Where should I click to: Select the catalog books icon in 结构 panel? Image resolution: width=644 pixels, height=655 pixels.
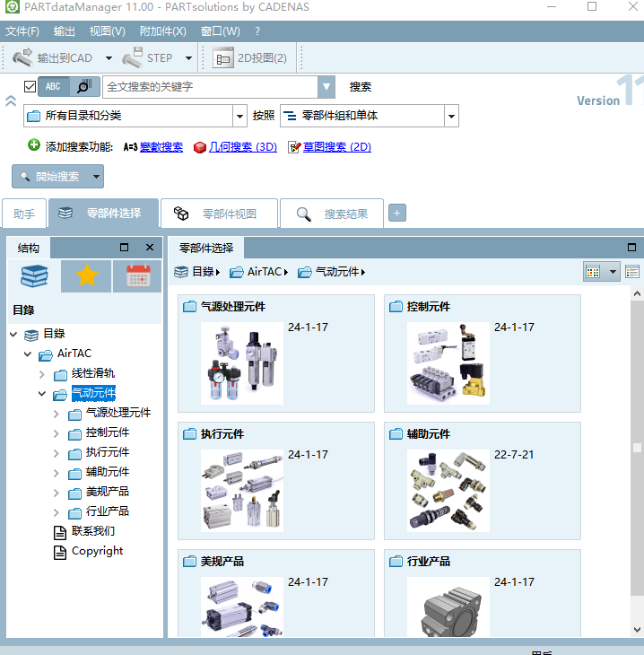[34, 276]
